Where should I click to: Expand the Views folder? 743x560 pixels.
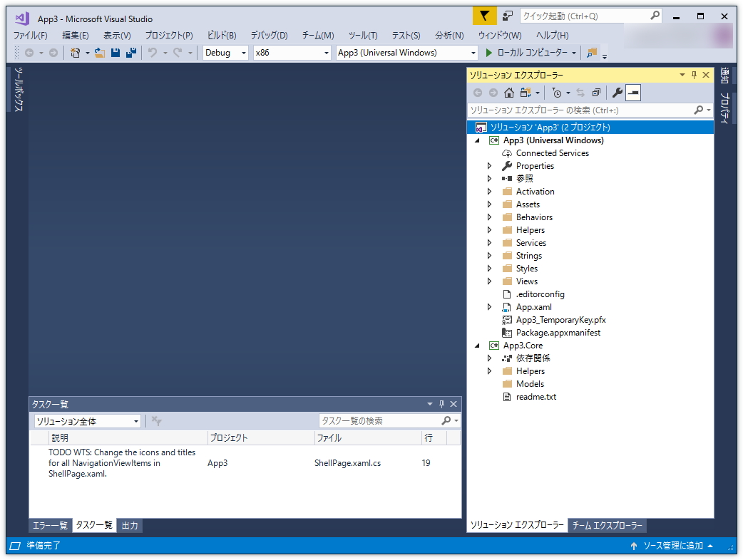click(x=489, y=281)
